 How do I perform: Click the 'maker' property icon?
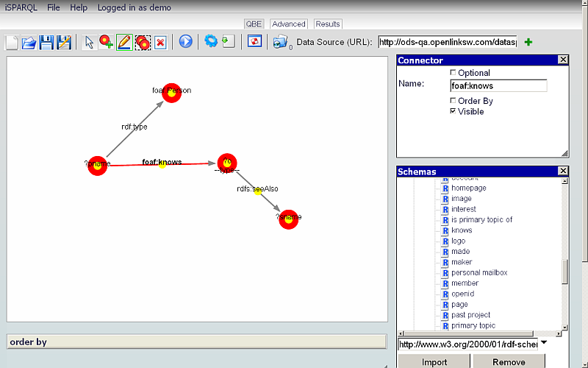(445, 263)
